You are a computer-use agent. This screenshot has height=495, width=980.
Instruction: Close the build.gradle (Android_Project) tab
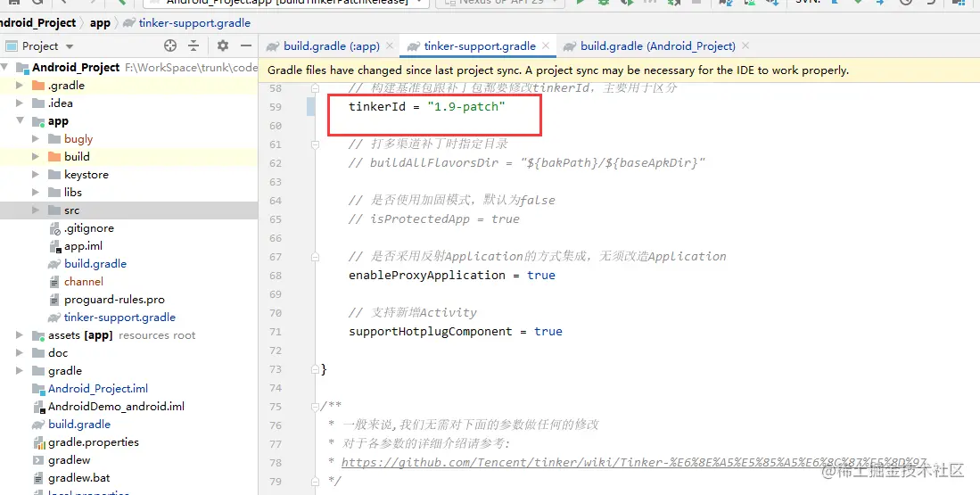(x=745, y=45)
